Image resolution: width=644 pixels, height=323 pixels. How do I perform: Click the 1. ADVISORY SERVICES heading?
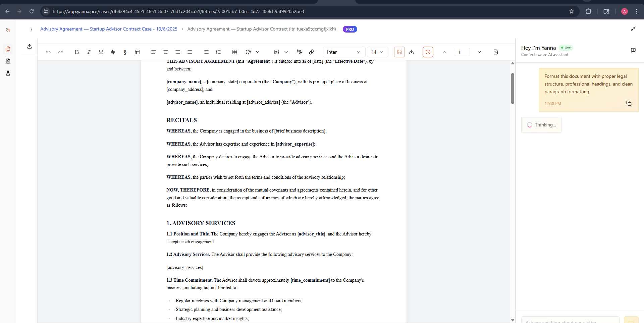click(201, 223)
